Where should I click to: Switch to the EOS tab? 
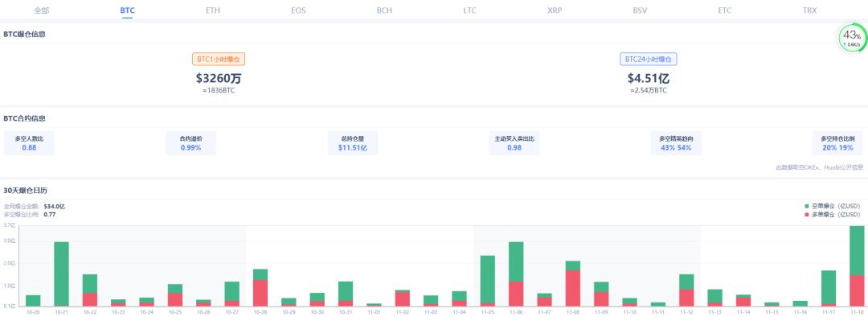pos(298,10)
